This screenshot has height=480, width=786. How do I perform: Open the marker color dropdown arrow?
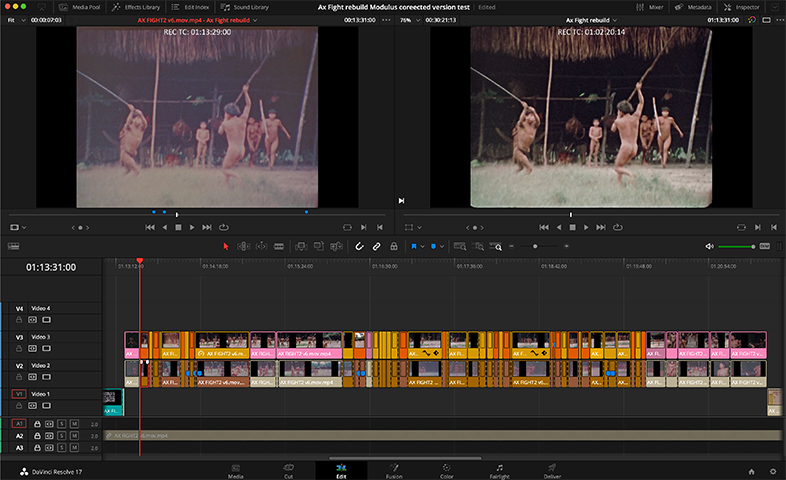442,247
